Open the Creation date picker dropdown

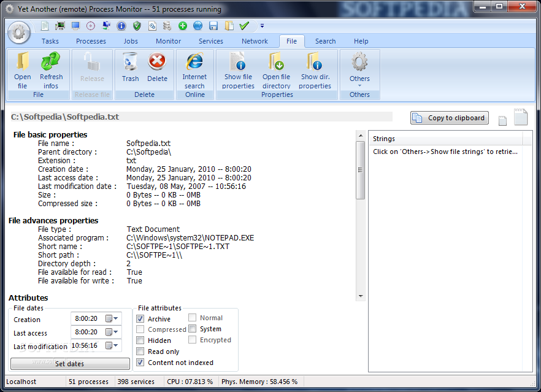coord(112,318)
